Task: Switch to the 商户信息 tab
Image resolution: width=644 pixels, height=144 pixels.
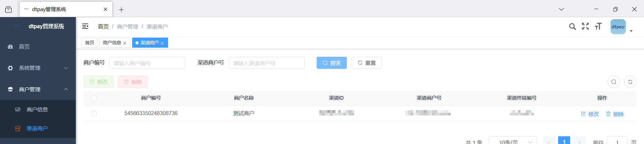Action: [112, 43]
